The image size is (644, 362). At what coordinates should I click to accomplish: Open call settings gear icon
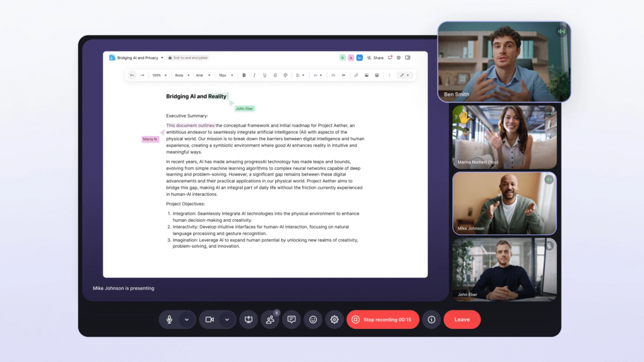334,320
